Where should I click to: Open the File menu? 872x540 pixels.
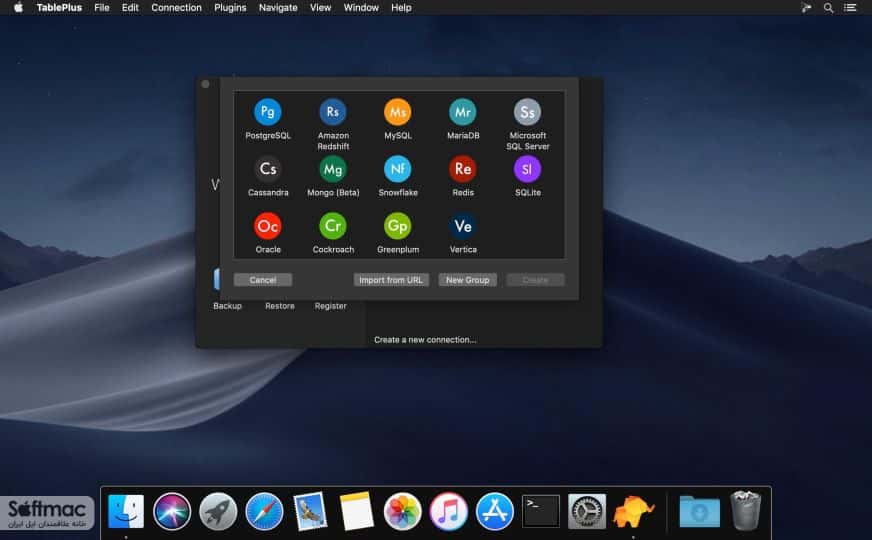[102, 8]
